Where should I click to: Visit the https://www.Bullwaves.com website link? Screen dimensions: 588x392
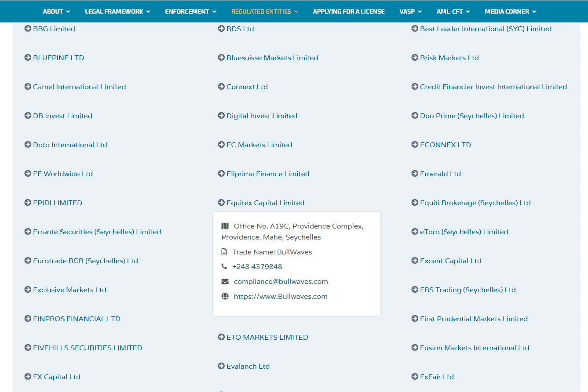tap(281, 297)
